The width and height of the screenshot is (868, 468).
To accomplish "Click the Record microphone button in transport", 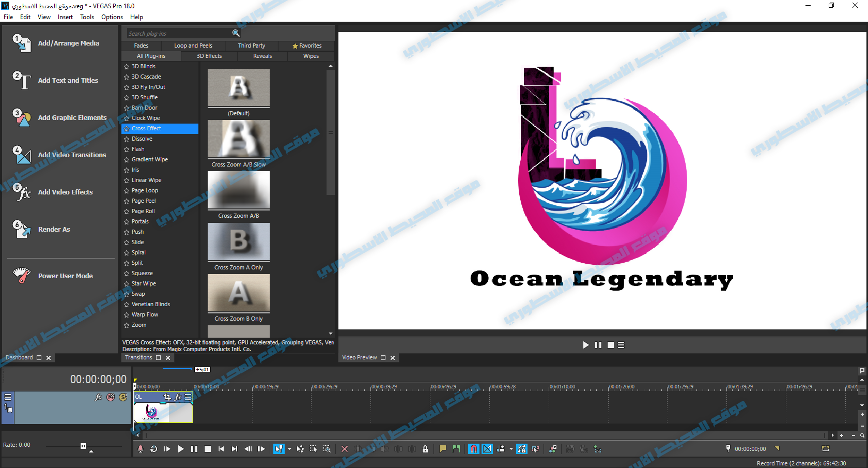I will (140, 449).
